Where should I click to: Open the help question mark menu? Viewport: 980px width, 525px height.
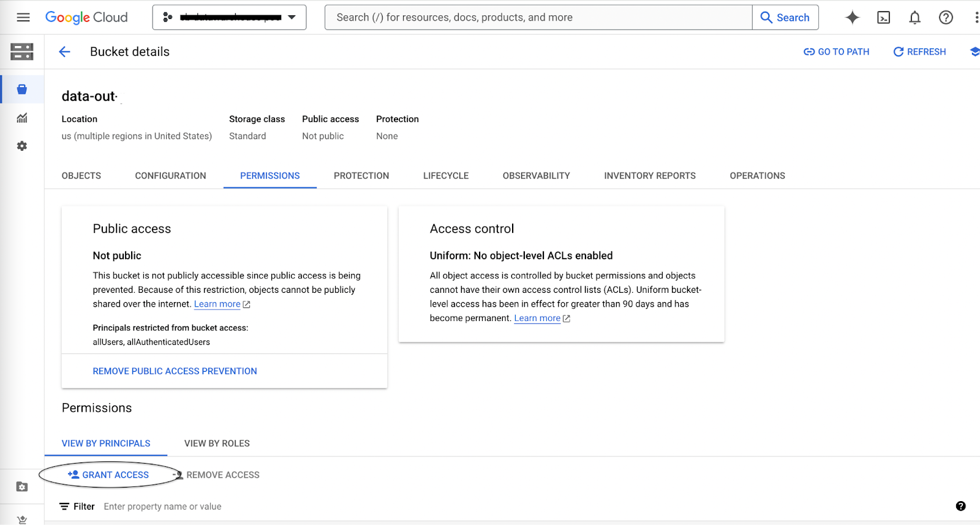tap(946, 17)
